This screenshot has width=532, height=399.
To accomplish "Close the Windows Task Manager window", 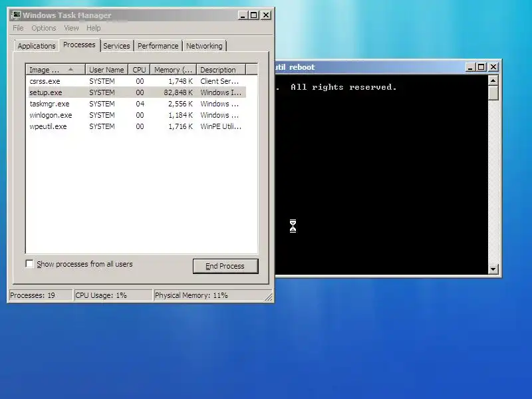I will click(x=266, y=15).
